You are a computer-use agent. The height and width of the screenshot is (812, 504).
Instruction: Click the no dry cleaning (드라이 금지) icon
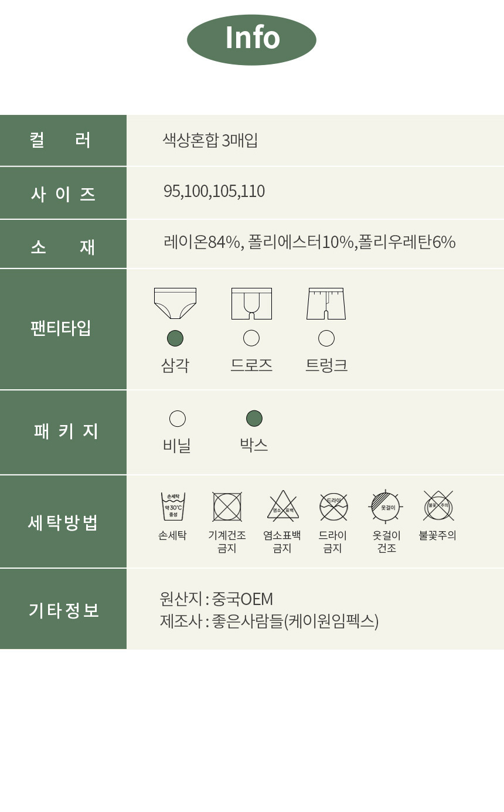(333, 507)
